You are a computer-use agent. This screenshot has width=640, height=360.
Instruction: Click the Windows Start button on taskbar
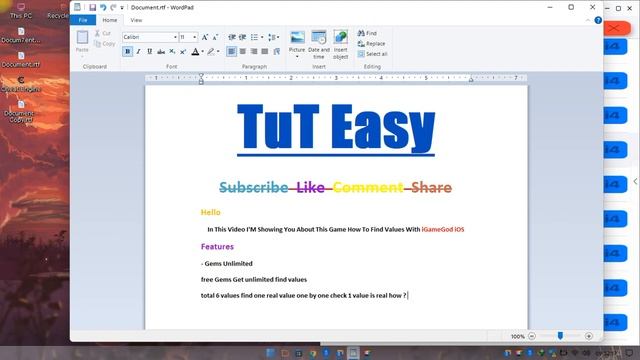[271, 353]
